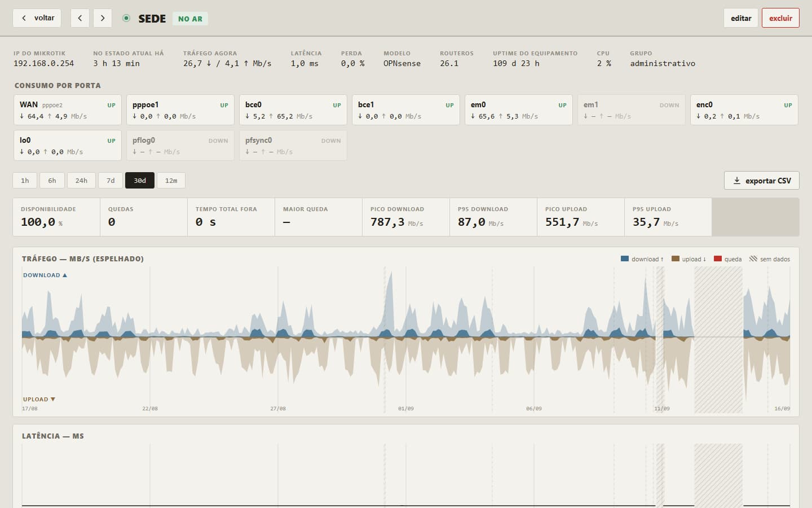
Task: Select the 7d time range
Action: (111, 181)
